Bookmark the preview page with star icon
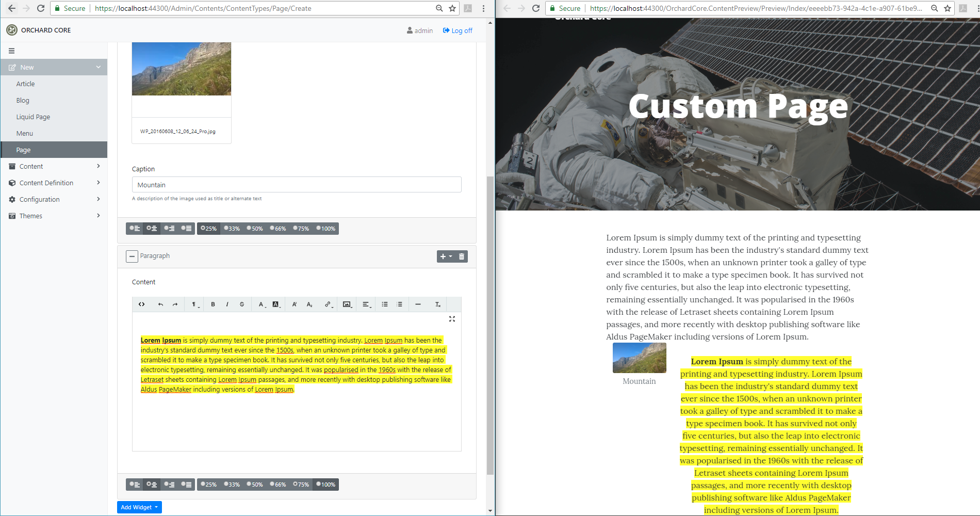Viewport: 980px width, 516px height. click(948, 8)
